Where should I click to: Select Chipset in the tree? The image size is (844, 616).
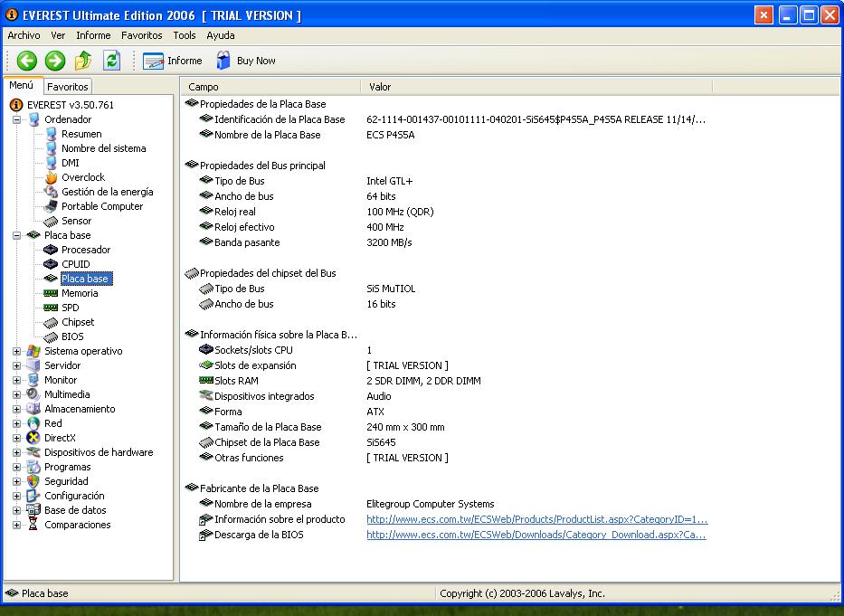click(78, 322)
